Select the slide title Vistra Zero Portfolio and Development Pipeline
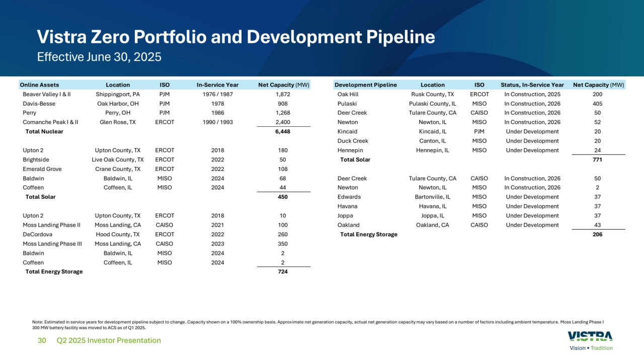This screenshot has height=362, width=644. (x=236, y=37)
